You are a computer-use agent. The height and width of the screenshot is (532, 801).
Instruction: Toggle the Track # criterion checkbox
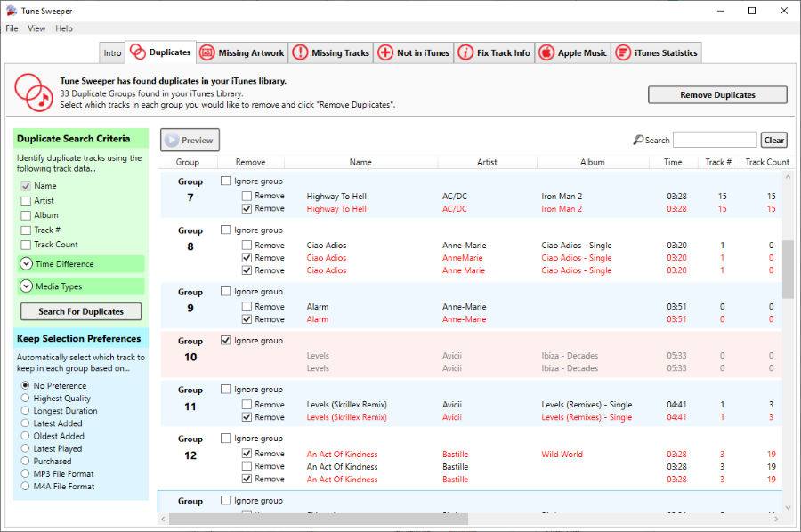click(26, 230)
